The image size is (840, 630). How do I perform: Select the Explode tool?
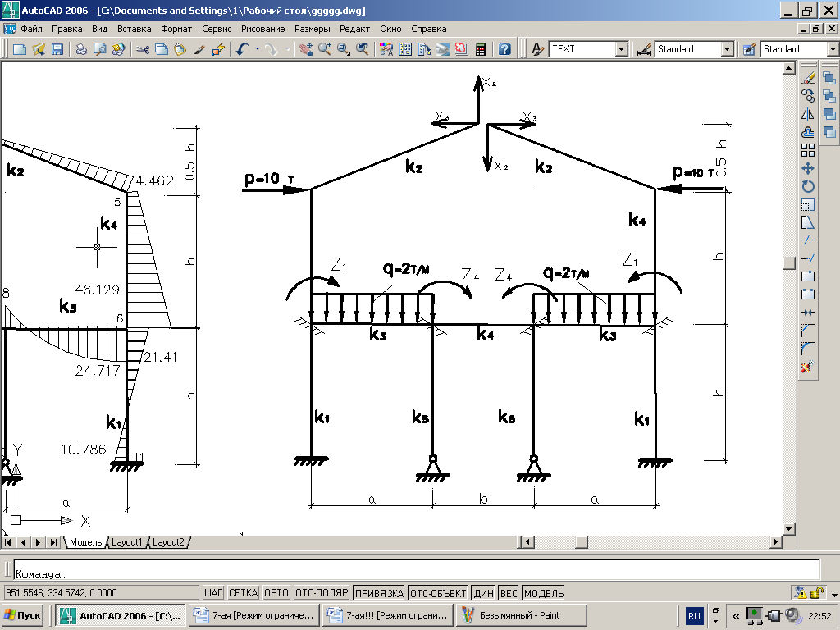click(808, 367)
